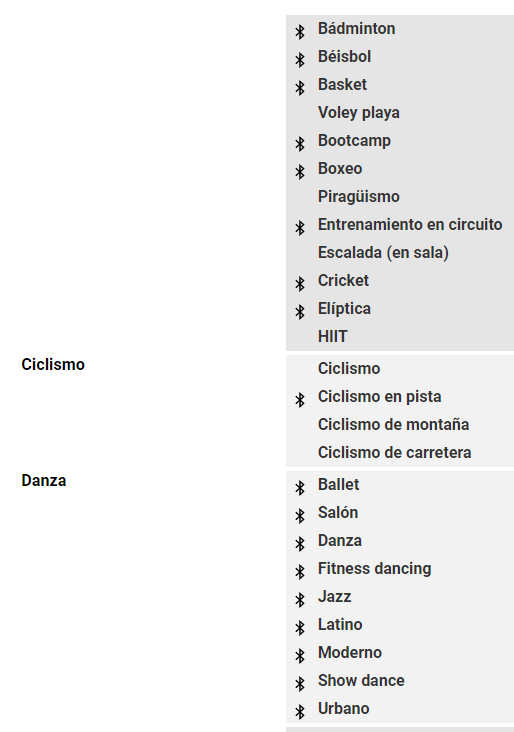Click the Bluetooth icon beside Bádminton
The width and height of the screenshot is (514, 732).
tap(300, 32)
